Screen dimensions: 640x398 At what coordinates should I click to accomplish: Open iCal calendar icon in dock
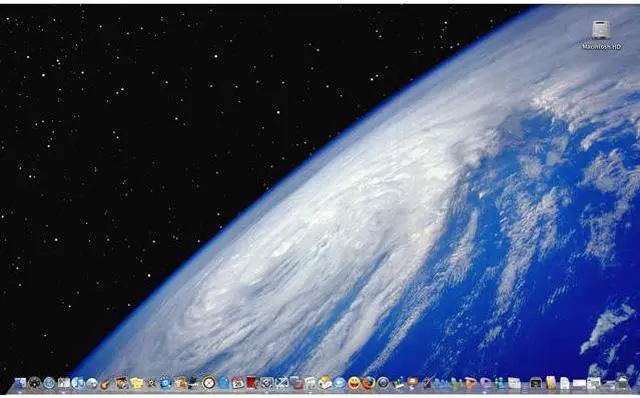pos(238,383)
